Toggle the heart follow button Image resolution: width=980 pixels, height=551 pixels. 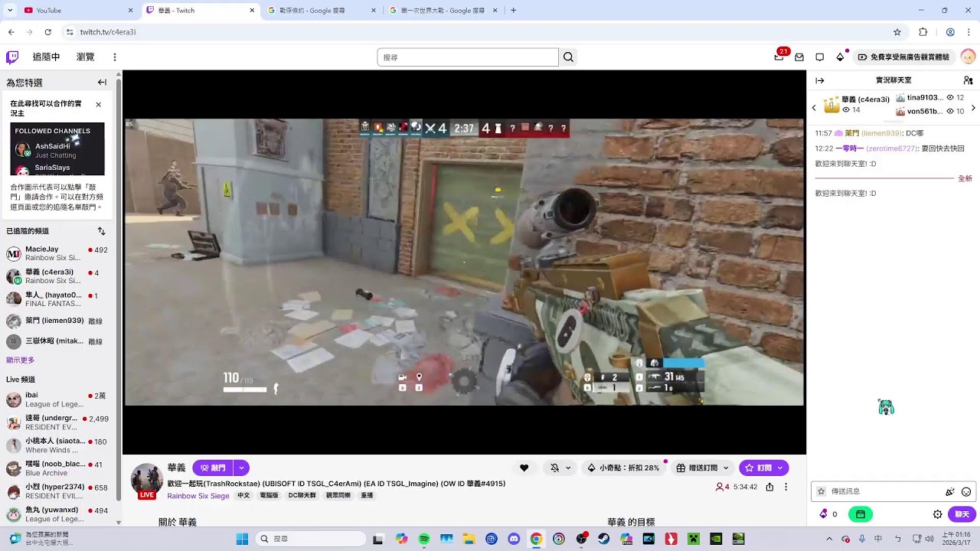click(524, 468)
